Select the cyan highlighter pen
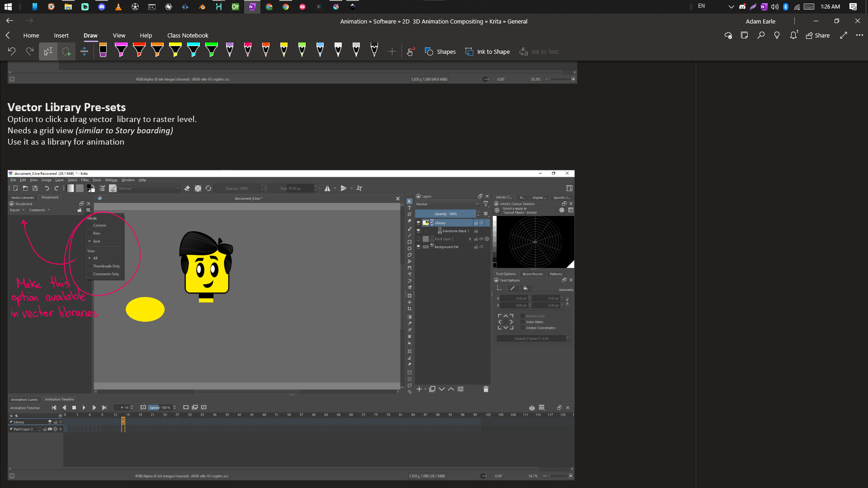This screenshot has height=488, width=868. pos(193,50)
